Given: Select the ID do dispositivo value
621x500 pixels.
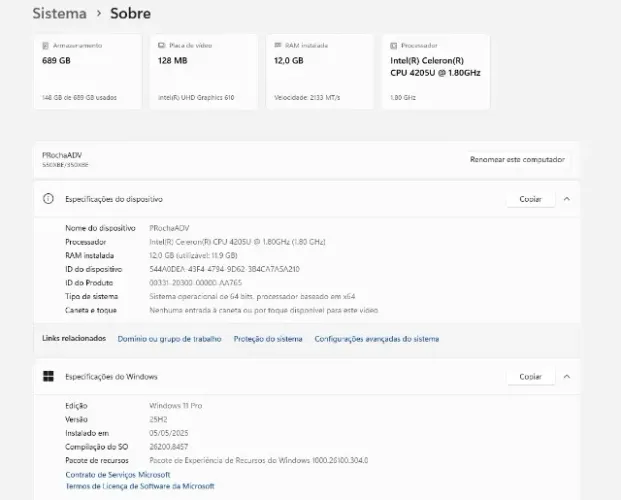Looking at the screenshot, I should (224, 269).
